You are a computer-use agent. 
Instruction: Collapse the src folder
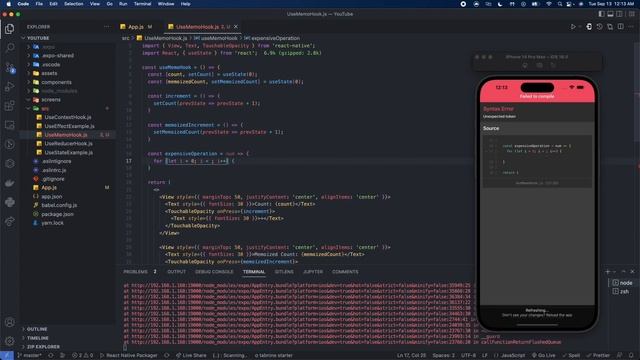pos(68,109)
